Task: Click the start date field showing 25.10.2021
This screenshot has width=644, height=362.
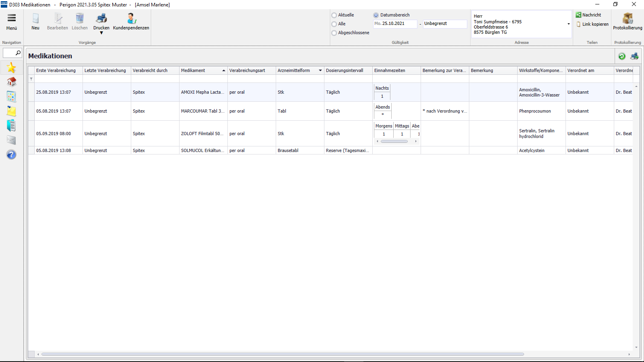Action: click(395, 24)
